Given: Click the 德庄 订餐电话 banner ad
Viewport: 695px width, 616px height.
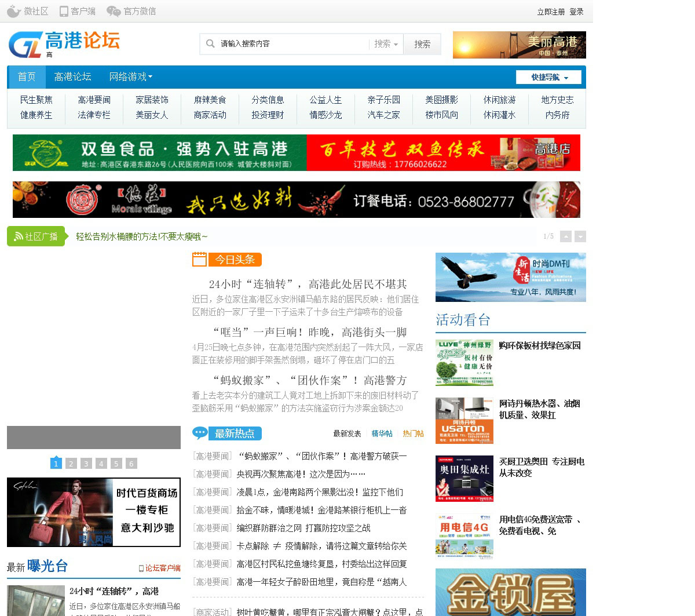Looking at the screenshot, I should 297,199.
